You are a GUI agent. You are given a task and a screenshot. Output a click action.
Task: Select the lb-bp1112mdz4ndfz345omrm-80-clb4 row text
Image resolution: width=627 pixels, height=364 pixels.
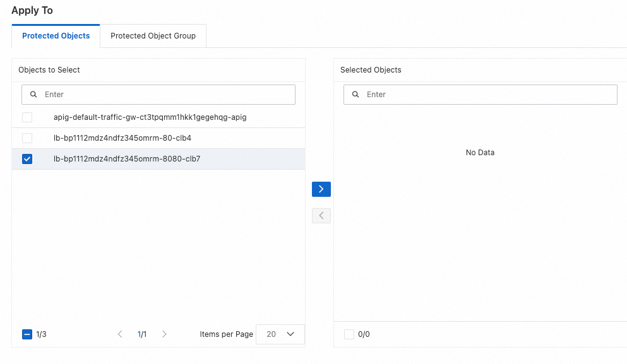point(122,138)
